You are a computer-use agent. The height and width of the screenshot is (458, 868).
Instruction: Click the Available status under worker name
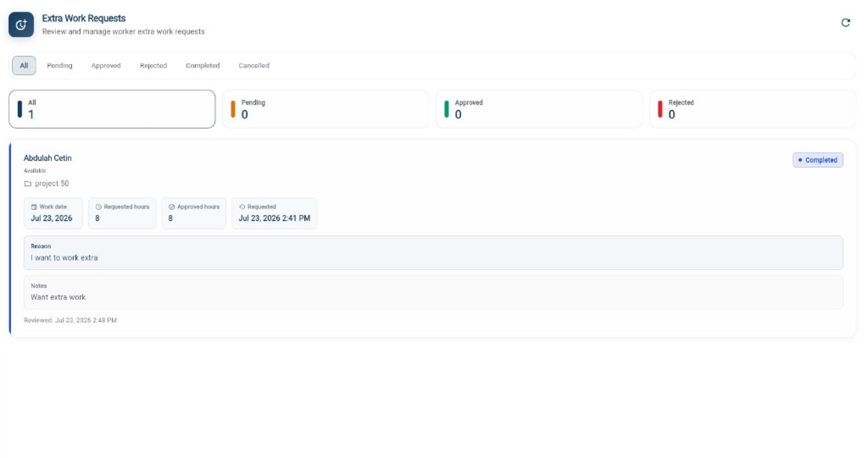[35, 171]
